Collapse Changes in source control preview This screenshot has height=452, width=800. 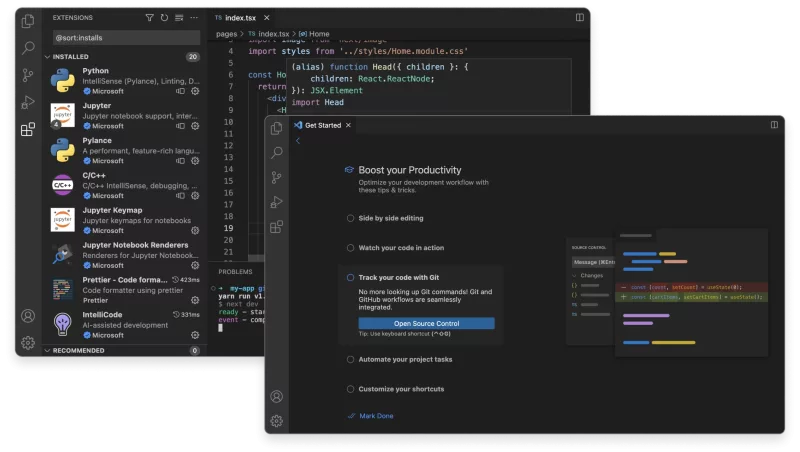coord(574,275)
